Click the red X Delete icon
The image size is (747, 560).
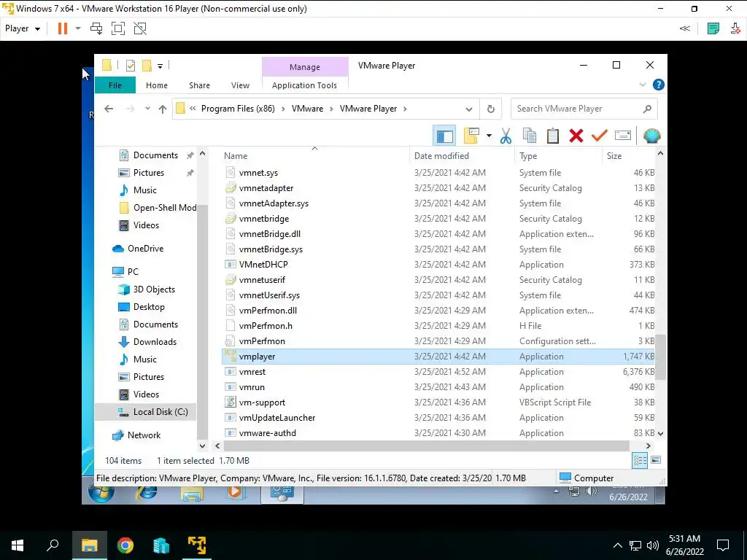(576, 136)
